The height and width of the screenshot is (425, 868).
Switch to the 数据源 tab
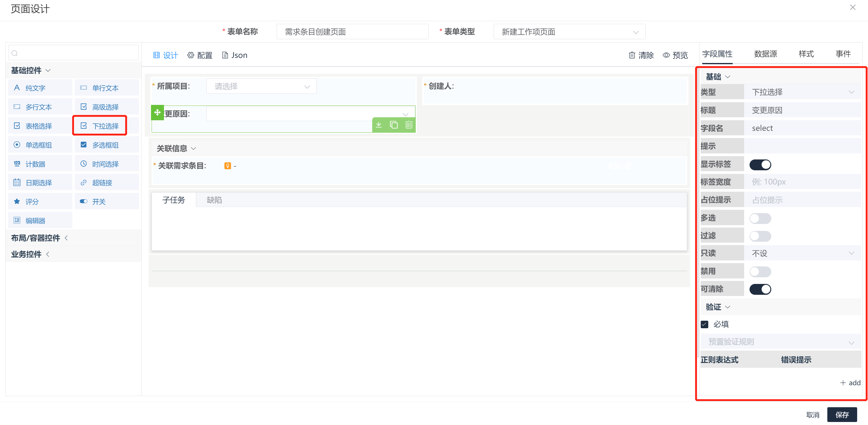[x=765, y=54]
